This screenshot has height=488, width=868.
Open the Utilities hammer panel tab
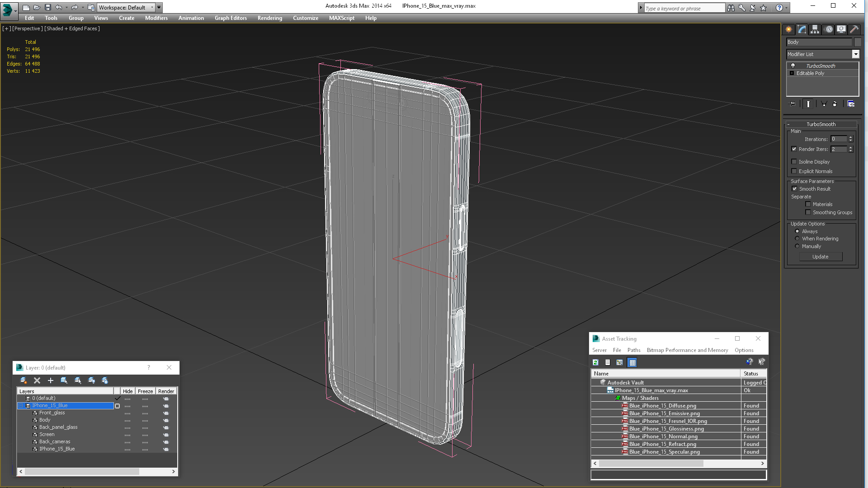[x=854, y=29]
